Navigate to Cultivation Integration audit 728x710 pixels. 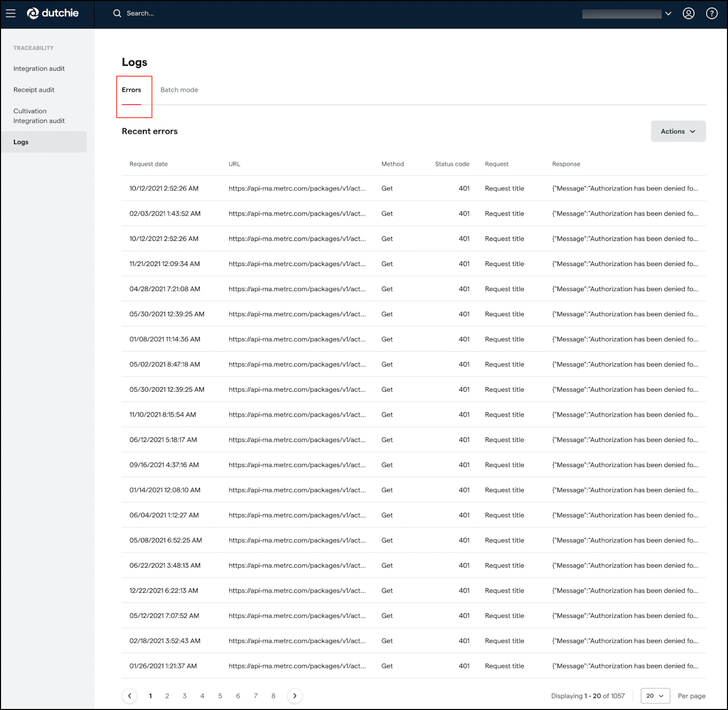click(x=39, y=116)
